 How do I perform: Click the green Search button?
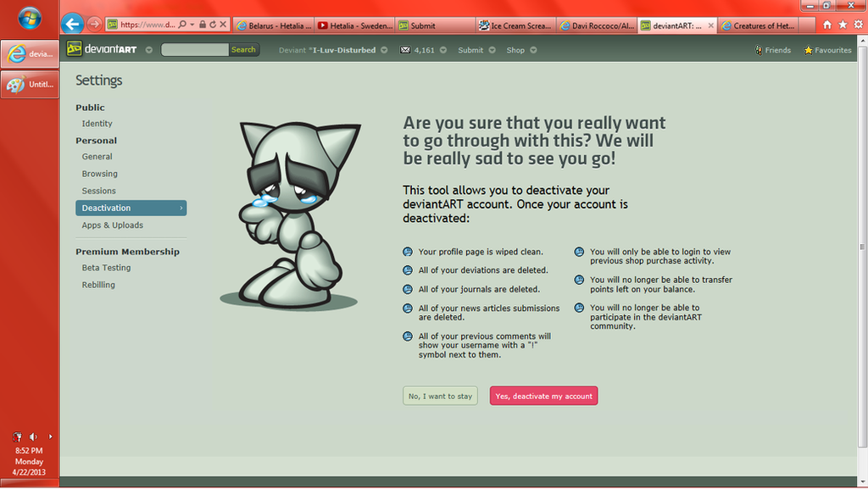point(243,50)
